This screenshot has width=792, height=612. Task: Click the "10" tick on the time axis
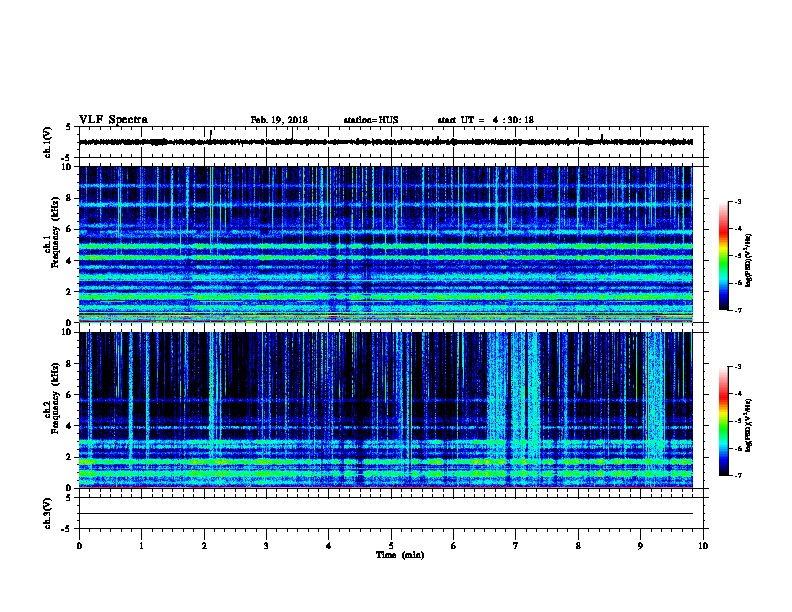coord(703,546)
